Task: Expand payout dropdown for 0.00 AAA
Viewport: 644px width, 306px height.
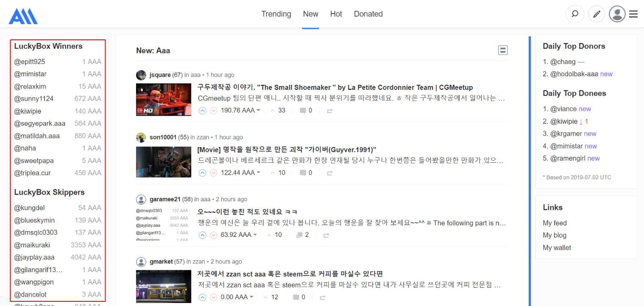Action: [x=251, y=297]
